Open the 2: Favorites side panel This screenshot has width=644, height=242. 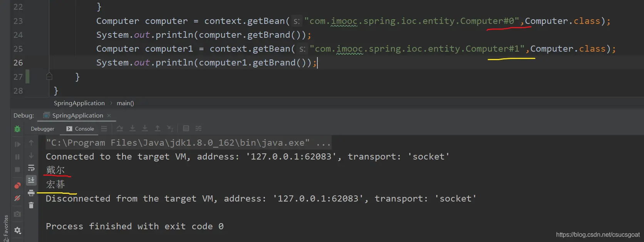pyautogui.click(x=5, y=228)
